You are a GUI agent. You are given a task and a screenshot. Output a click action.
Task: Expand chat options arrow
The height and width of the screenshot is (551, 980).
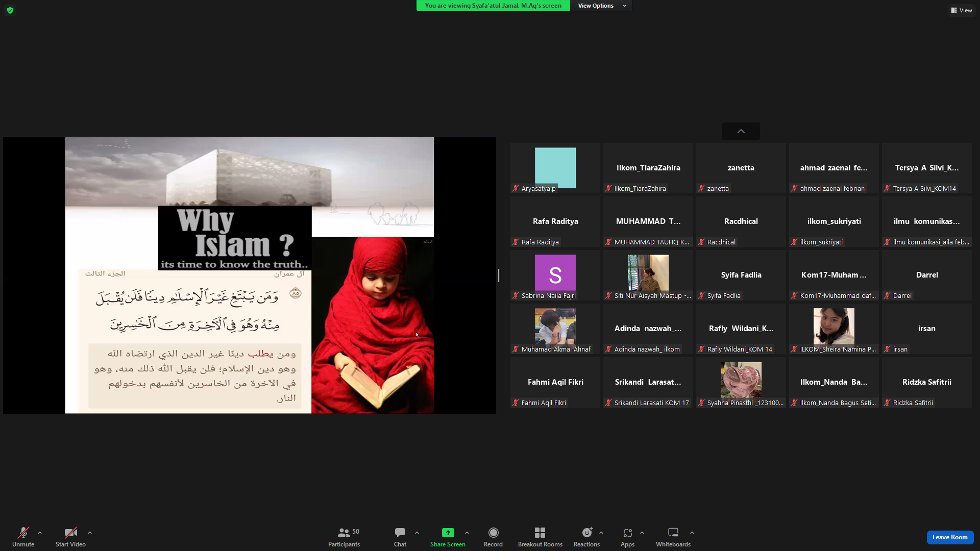[x=417, y=533]
